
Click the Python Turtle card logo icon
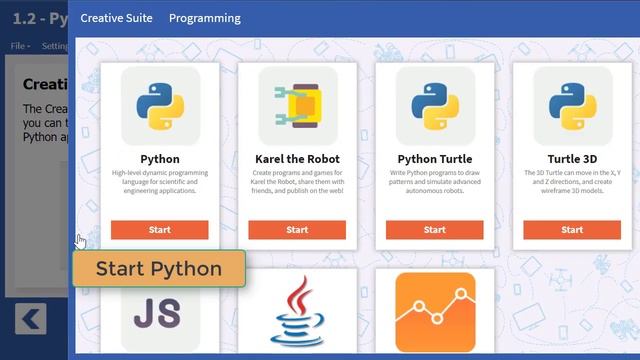coord(435,106)
